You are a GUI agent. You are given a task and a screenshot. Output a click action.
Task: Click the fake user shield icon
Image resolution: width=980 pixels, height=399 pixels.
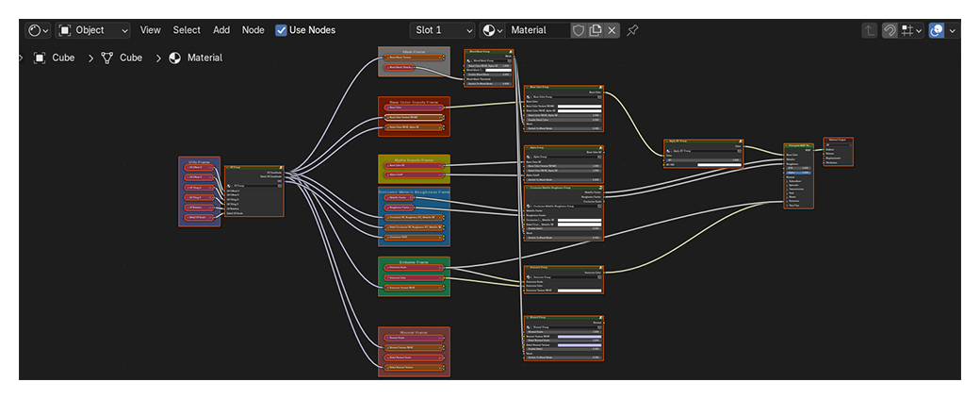coord(579,30)
